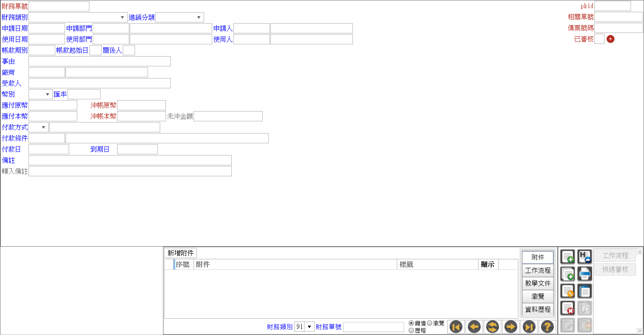
Task: Open help via question mark icon
Action: pos(547,326)
